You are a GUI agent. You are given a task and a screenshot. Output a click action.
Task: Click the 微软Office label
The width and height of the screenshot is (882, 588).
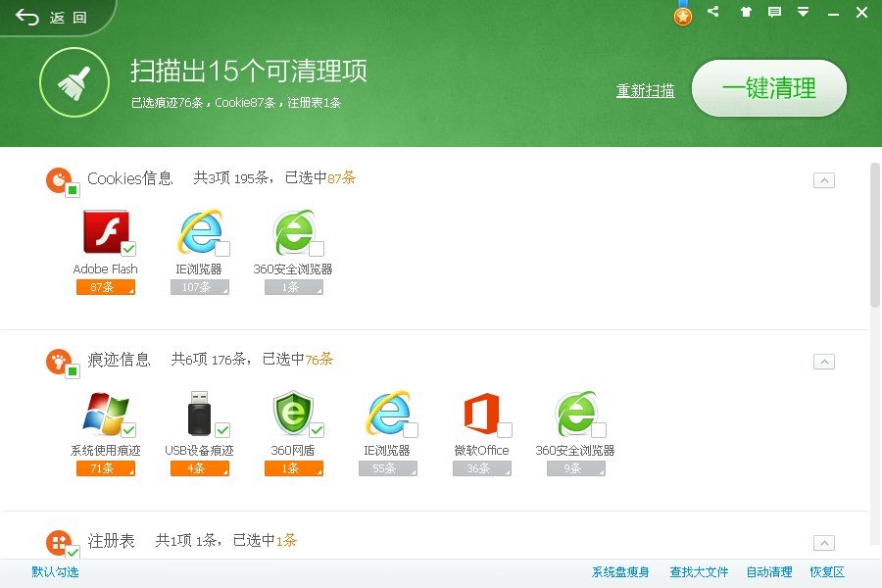tap(481, 450)
